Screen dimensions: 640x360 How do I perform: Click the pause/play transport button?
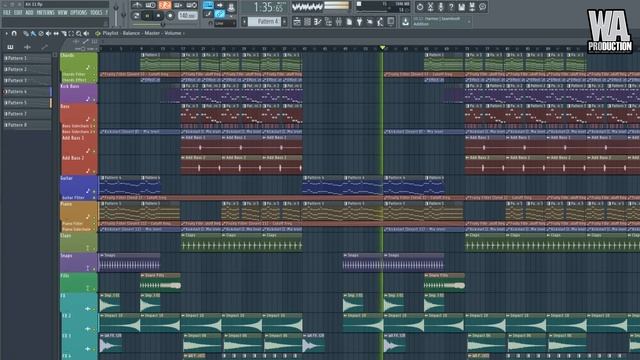[x=147, y=16]
